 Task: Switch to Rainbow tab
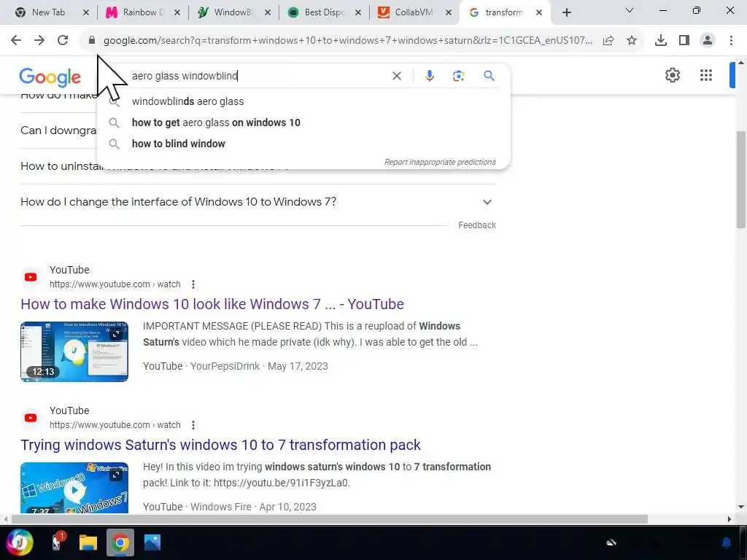(x=142, y=12)
